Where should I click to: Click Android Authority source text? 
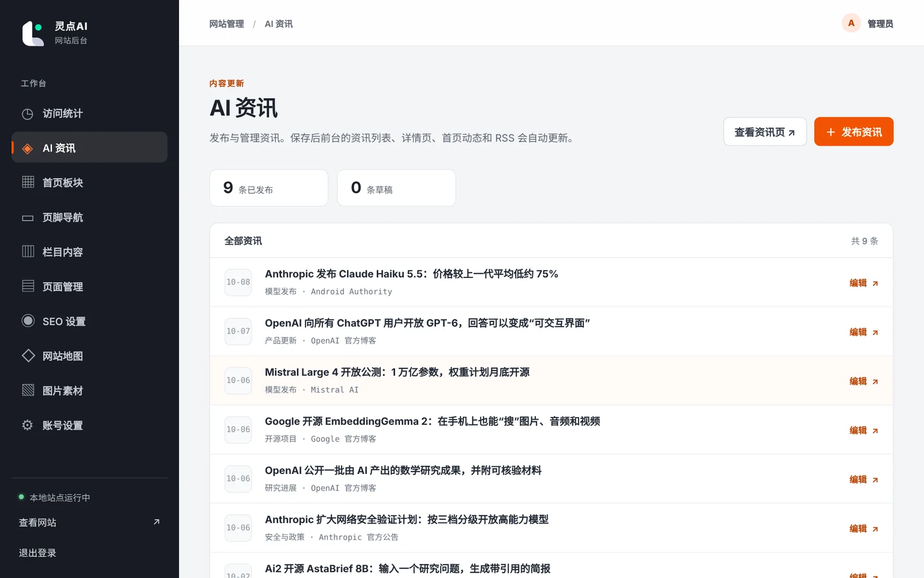click(x=352, y=292)
